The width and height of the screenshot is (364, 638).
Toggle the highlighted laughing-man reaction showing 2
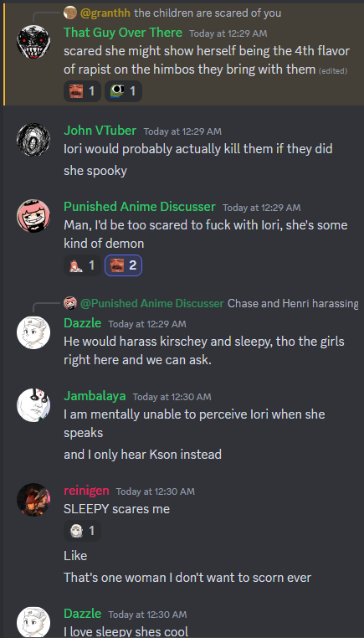[x=123, y=265]
